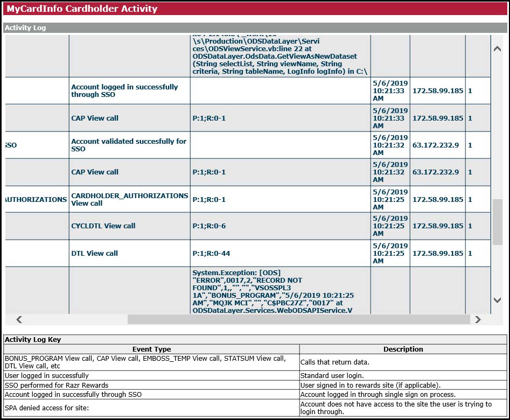Viewport: 510px width, 420px height.
Task: Click IP 63.172.232.9 in the 'Account validated' row
Action: point(436,145)
